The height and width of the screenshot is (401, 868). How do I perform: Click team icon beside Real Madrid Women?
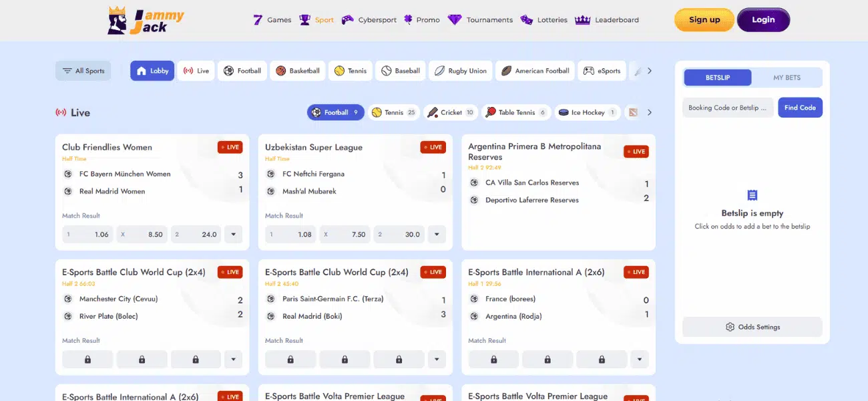point(67,191)
